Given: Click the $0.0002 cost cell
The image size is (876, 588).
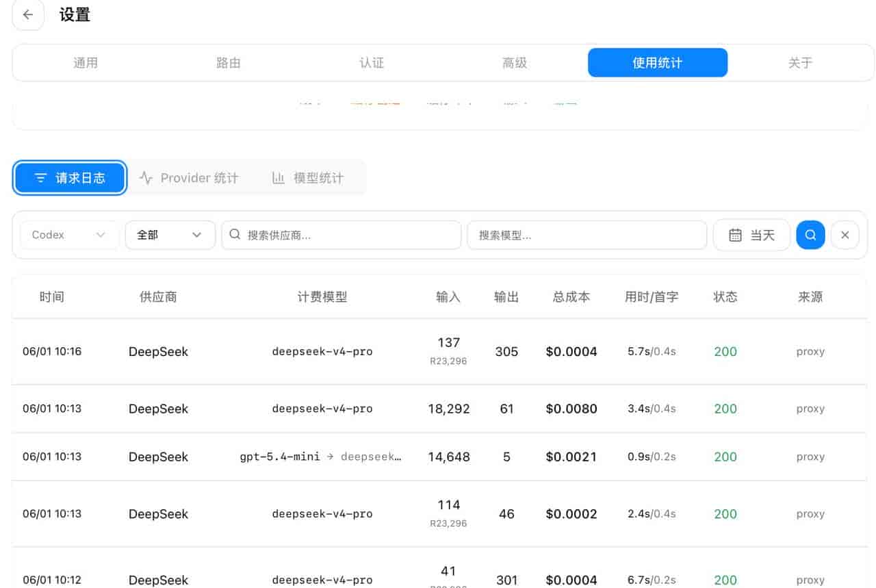Looking at the screenshot, I should (x=571, y=514).
